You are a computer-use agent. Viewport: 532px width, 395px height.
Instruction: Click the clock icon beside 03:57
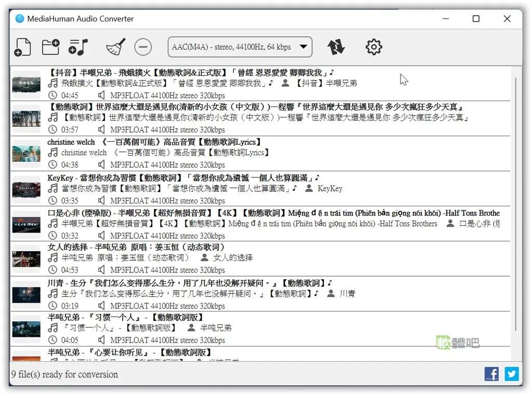click(x=52, y=130)
